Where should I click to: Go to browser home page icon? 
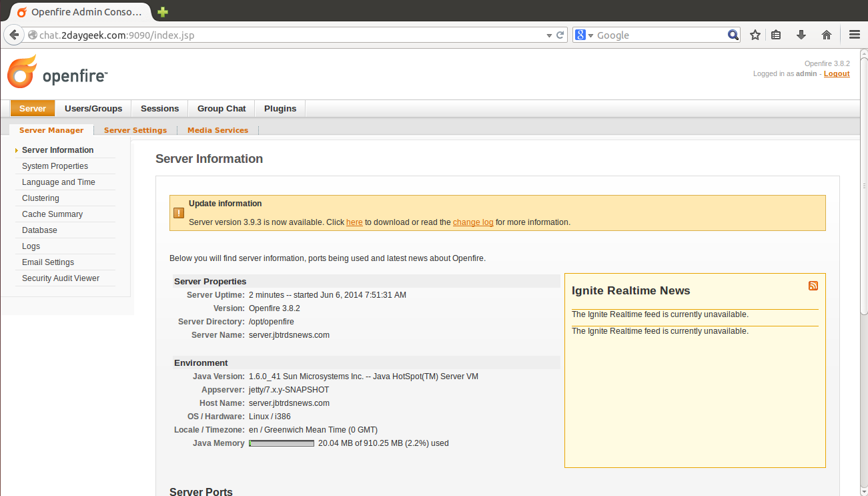coord(827,35)
